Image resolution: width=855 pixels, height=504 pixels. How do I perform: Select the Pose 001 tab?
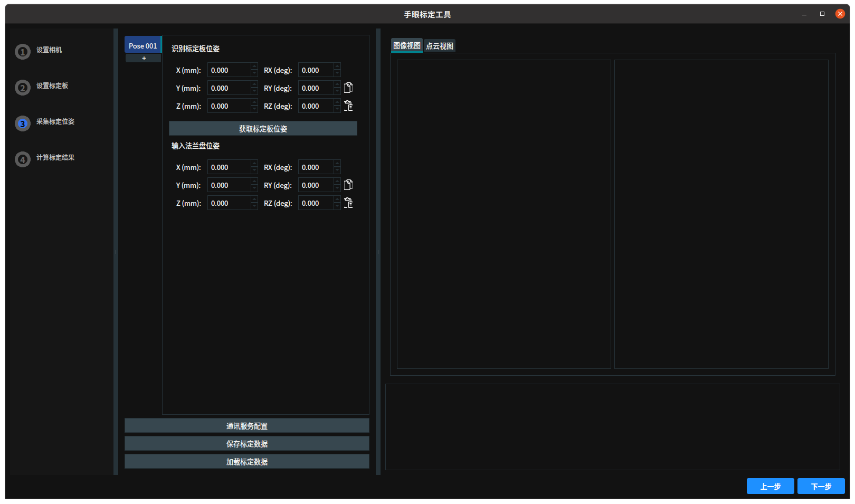(x=143, y=45)
